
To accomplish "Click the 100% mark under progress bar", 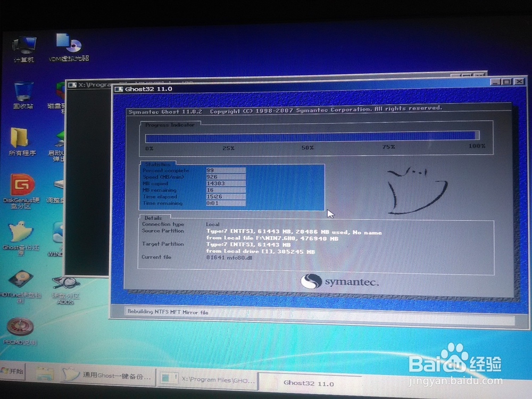I will point(477,146).
